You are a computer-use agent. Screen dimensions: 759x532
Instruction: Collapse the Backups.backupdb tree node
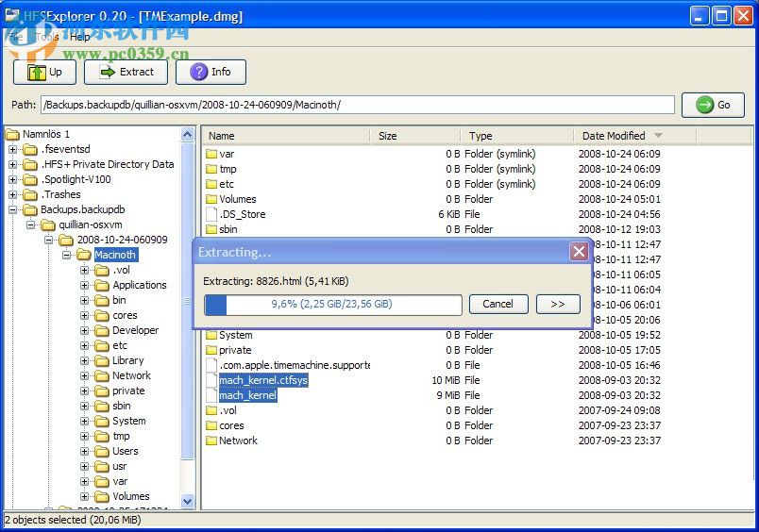coord(13,209)
